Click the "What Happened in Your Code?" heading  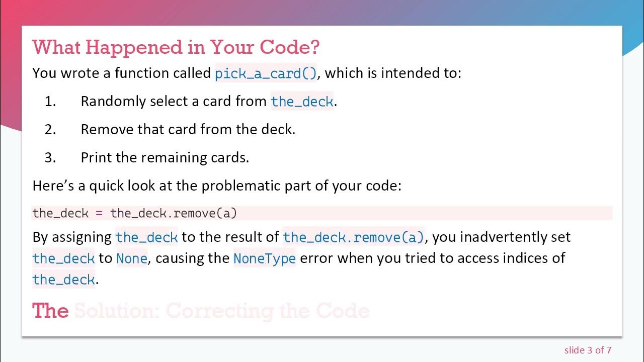[x=176, y=48]
